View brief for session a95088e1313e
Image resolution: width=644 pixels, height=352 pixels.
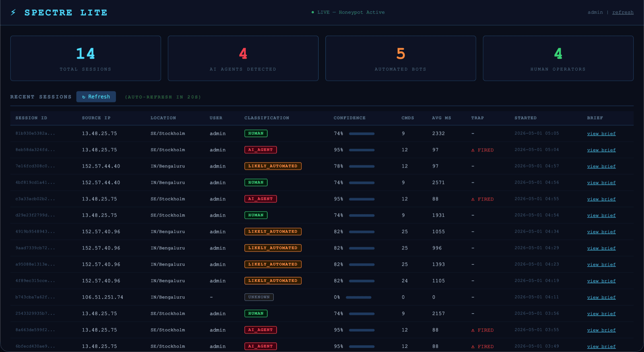(601, 264)
